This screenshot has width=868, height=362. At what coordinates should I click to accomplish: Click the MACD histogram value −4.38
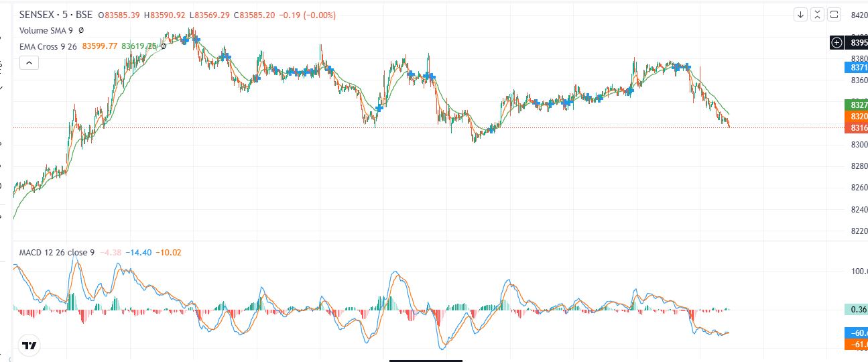pyautogui.click(x=111, y=253)
